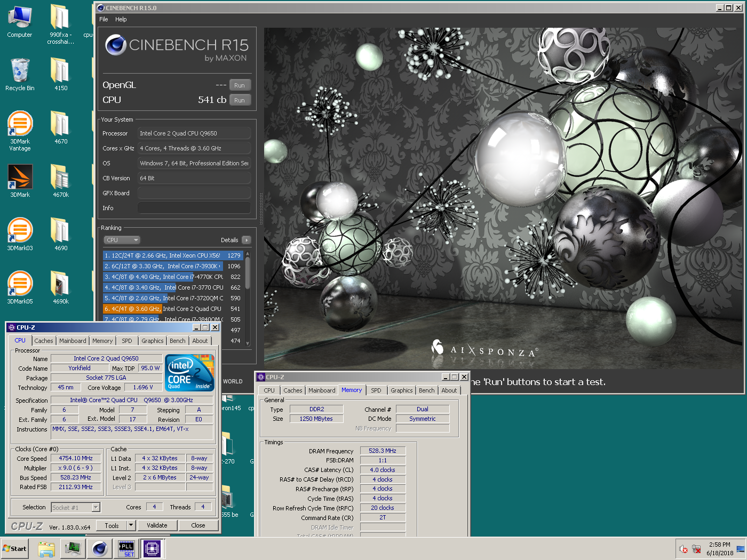Open the Ranking CPU dropdown
The width and height of the screenshot is (747, 560).
point(122,240)
